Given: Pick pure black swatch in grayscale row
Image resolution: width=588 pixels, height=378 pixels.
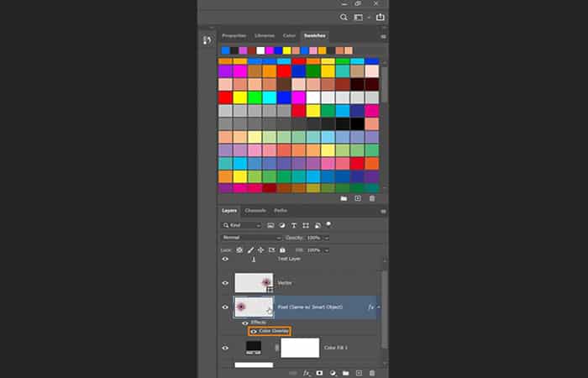Looking at the screenshot, I should point(357,123).
